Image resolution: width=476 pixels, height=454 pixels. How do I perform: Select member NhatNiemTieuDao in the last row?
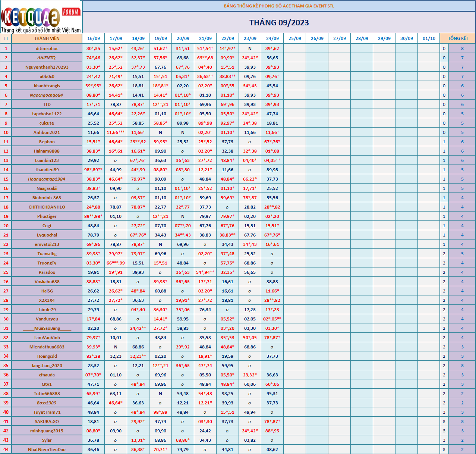(x=47, y=450)
